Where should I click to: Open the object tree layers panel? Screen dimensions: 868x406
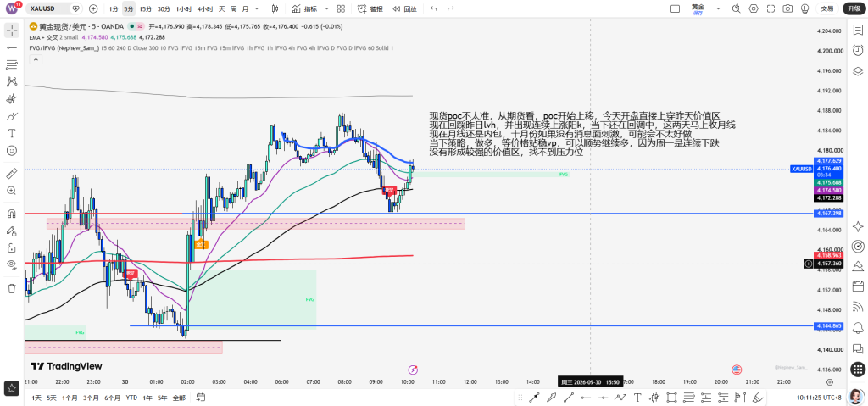tap(858, 70)
